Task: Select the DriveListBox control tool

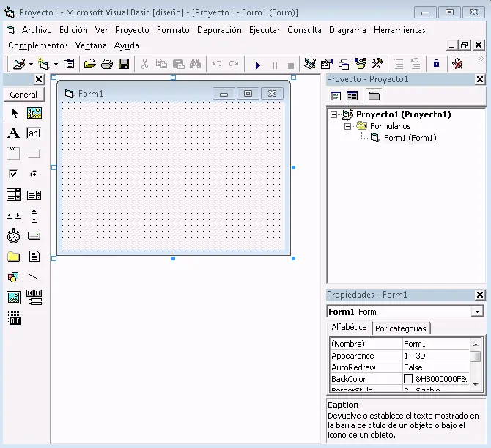Action: click(34, 236)
